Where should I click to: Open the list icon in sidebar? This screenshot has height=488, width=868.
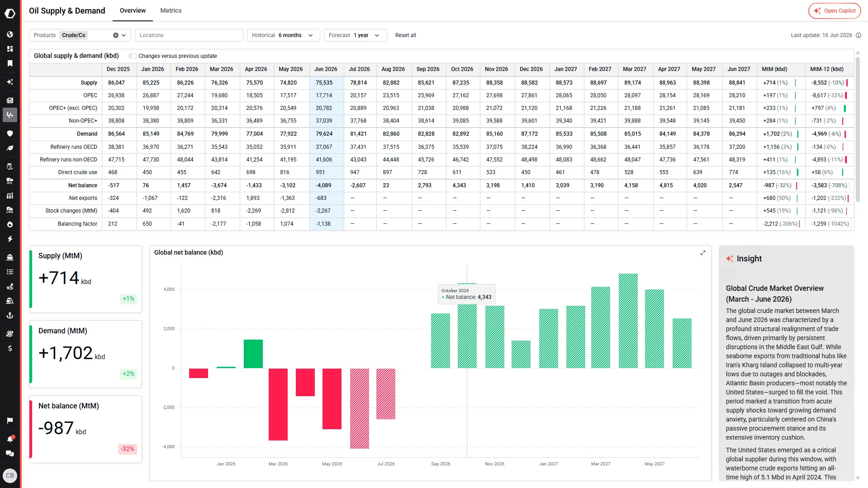coord(10,272)
